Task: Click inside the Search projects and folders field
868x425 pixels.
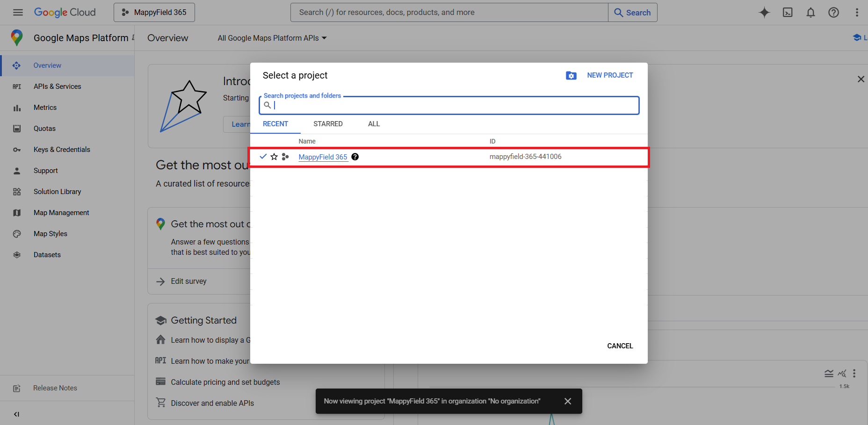Action: tap(449, 105)
